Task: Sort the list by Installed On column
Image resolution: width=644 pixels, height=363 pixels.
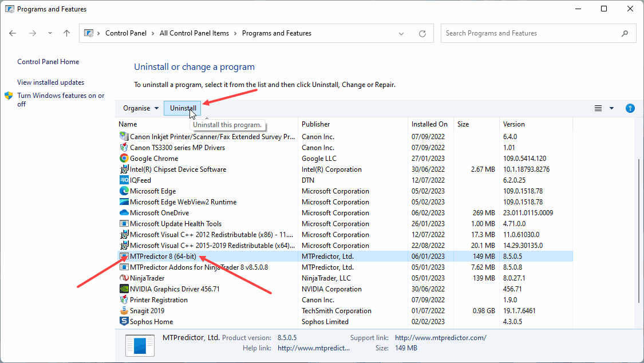Action: 429,124
